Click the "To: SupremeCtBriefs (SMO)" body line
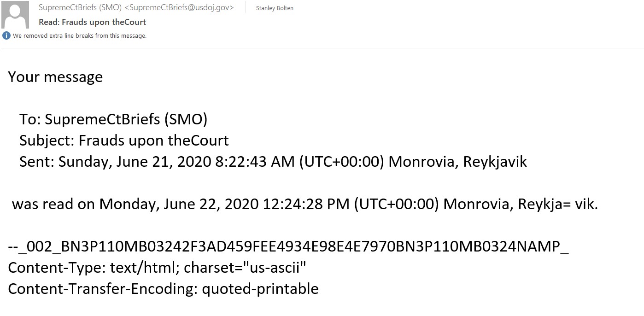Viewport: 644px width, 316px height. (113, 119)
